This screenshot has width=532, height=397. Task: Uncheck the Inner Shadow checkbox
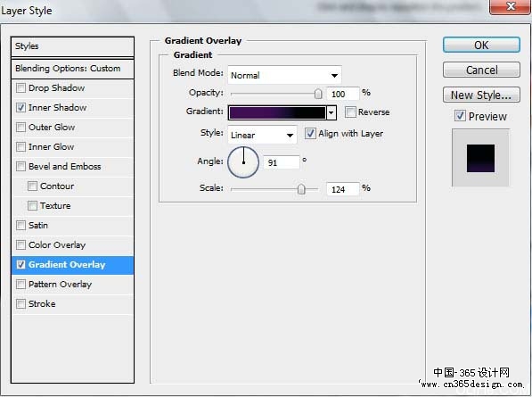click(20, 108)
